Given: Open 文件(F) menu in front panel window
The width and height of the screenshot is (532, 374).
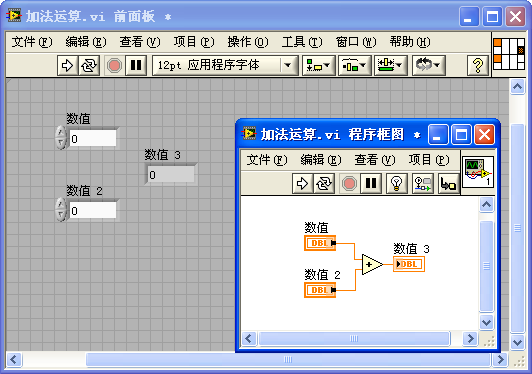Looking at the screenshot, I should [32, 42].
